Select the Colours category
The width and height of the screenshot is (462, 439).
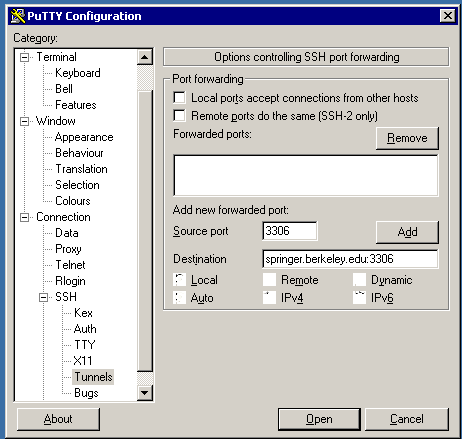[73, 201]
